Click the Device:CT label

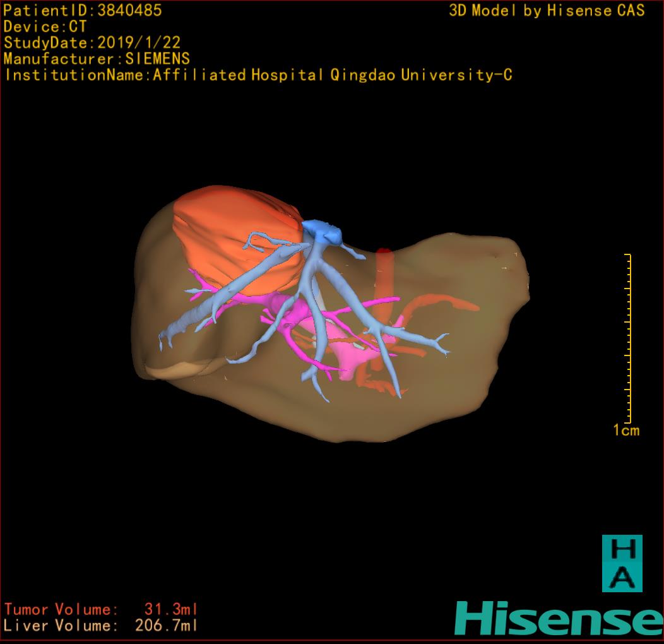coord(45,27)
